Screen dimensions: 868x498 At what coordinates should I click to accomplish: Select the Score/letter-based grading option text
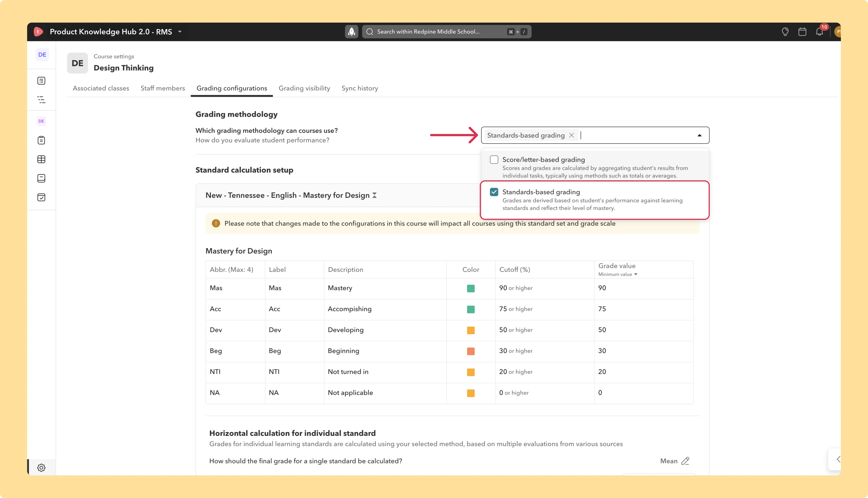544,160
